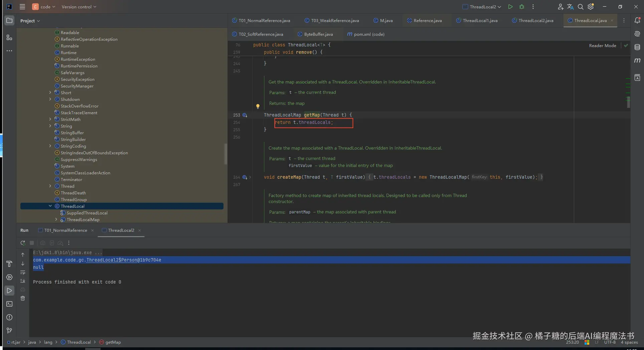Click the Rerun icon in Run panel
This screenshot has width=644, height=350.
click(x=23, y=243)
